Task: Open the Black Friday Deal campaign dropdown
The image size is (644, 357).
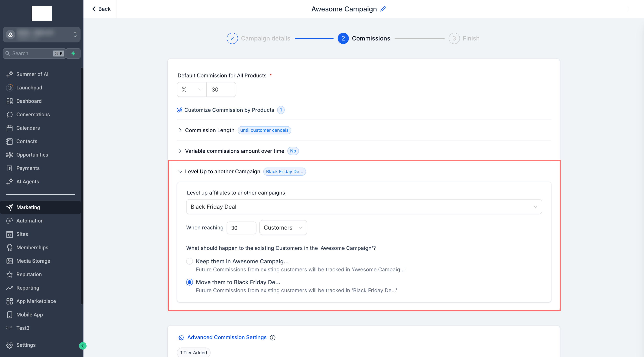Action: 364,207
